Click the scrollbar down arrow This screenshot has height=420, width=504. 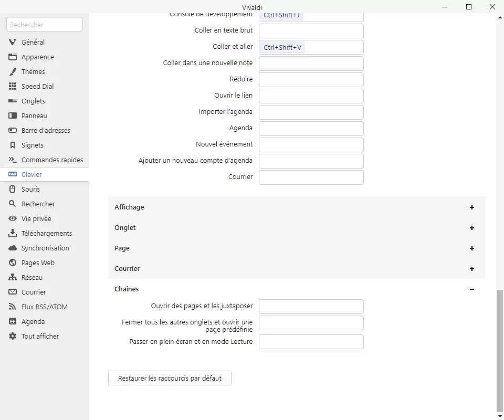[500, 416]
